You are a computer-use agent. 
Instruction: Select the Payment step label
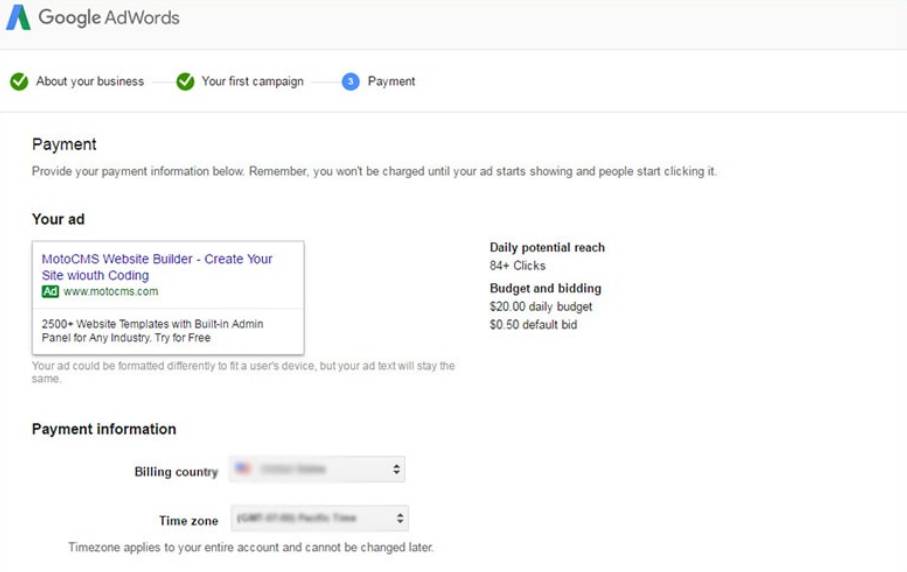[x=391, y=82]
